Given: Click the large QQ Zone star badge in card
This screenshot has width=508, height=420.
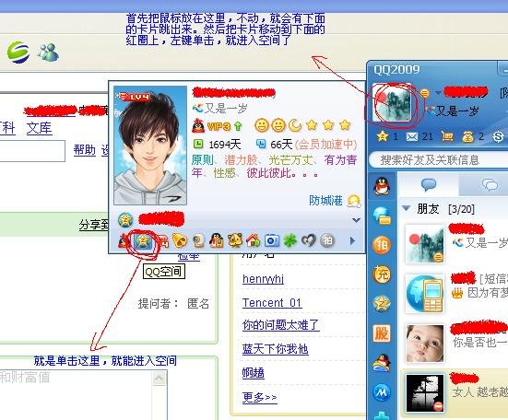Looking at the screenshot, I should [x=125, y=220].
